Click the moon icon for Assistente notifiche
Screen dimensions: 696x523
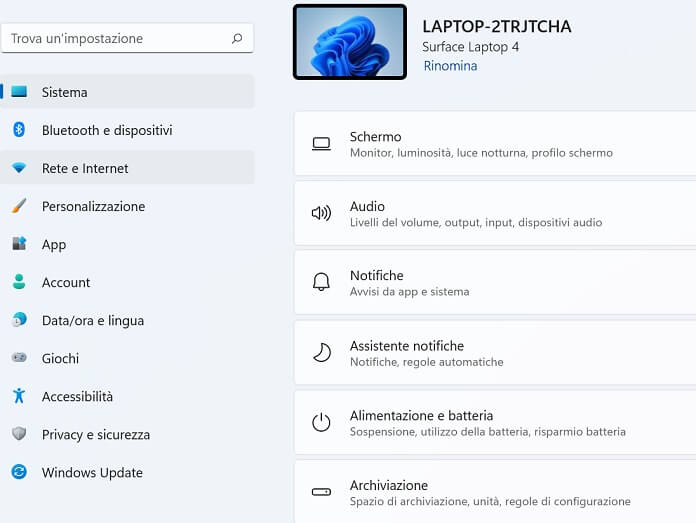tap(322, 353)
